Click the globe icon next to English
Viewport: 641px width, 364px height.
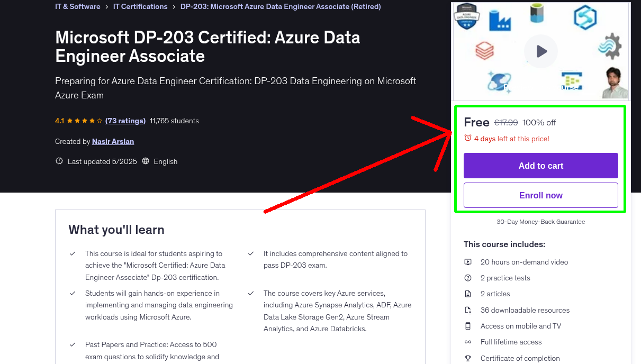pos(146,161)
